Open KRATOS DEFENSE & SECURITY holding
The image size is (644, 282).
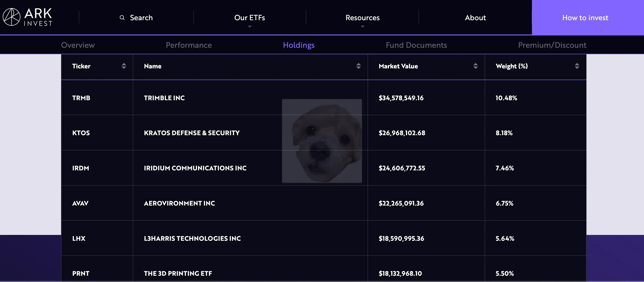click(x=192, y=133)
